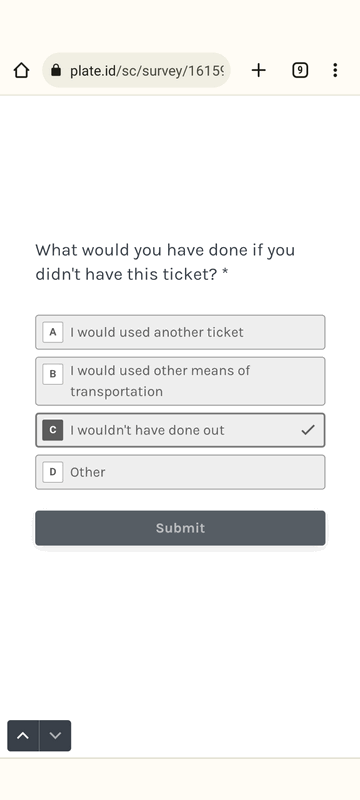The width and height of the screenshot is (360, 800).
Task: Tap the padlock site security icon
Action: click(x=56, y=70)
